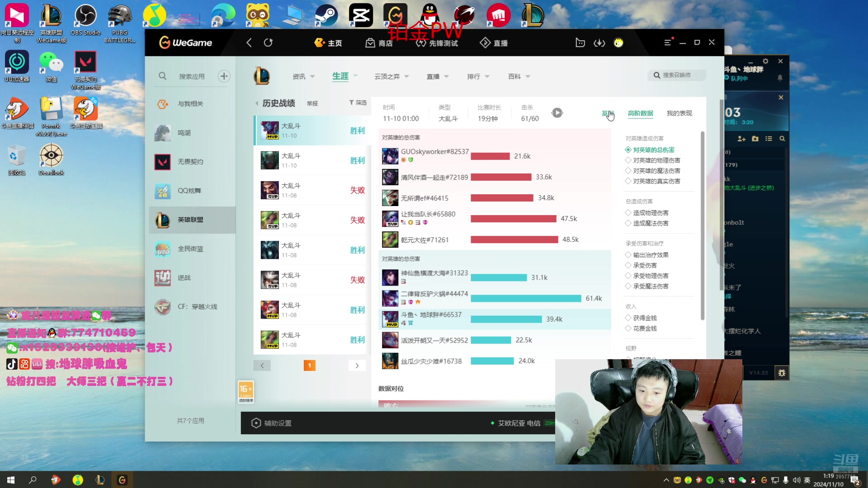Viewport: 868px width, 488px height.
Task: Select 输出治疗效果 option
Action: (x=647, y=255)
